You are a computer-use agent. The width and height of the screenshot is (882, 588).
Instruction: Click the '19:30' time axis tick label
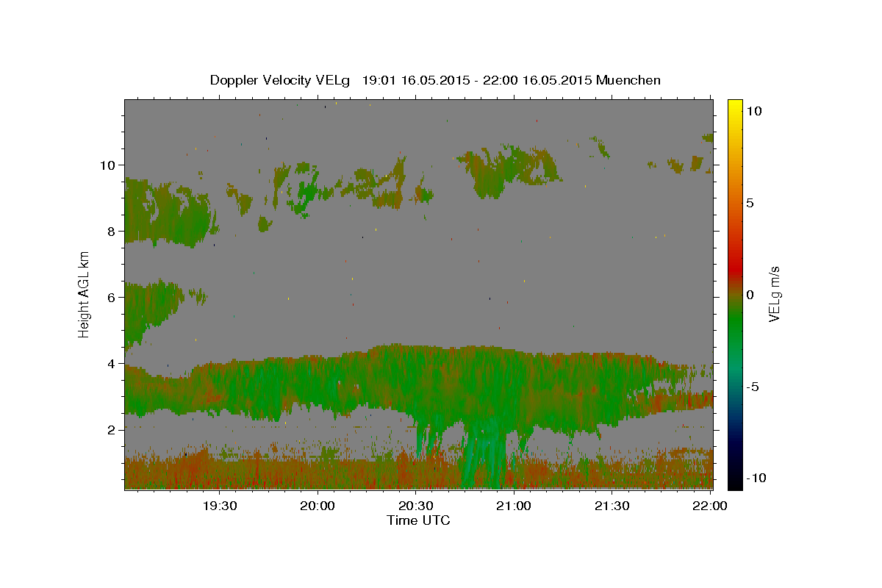pos(220,506)
